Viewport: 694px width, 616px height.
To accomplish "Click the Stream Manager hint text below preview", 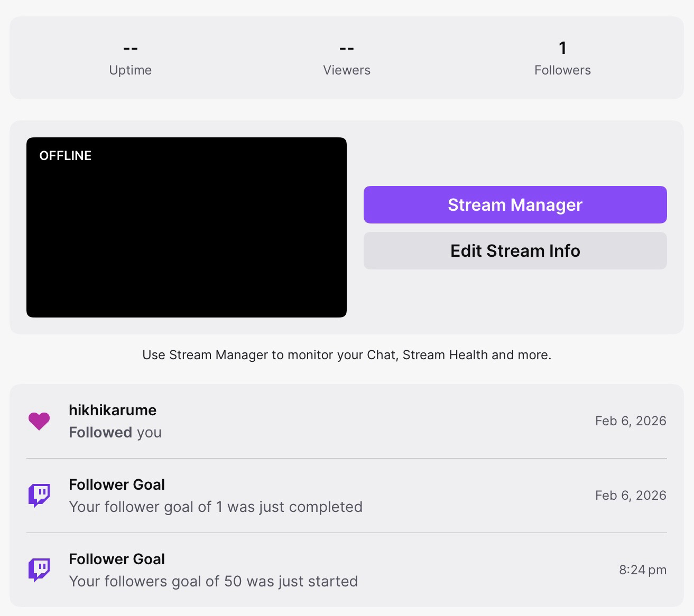I will coord(347,355).
